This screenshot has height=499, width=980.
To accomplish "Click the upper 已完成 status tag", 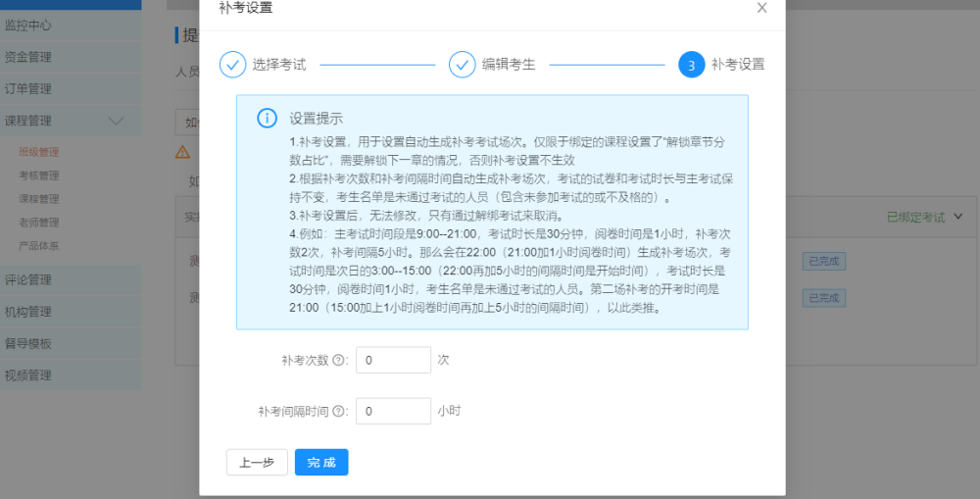I will (824, 262).
